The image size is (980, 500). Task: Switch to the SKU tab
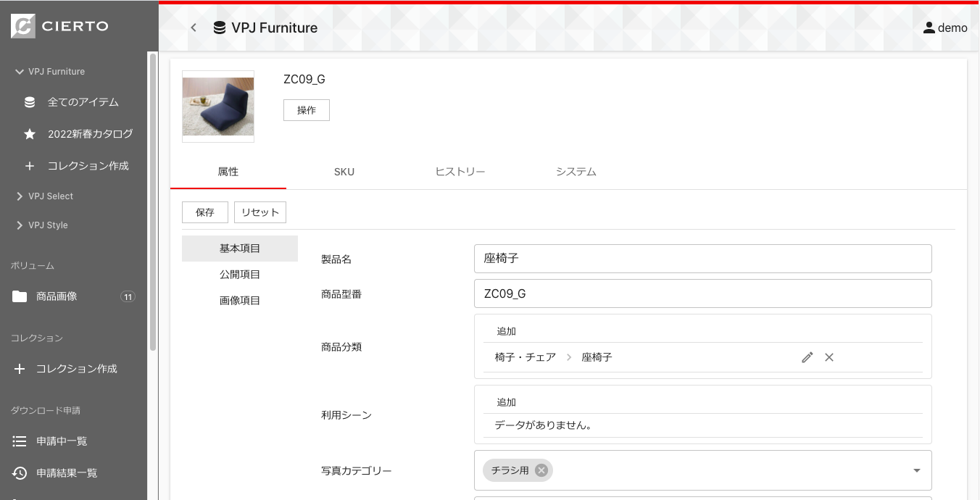pos(344,172)
